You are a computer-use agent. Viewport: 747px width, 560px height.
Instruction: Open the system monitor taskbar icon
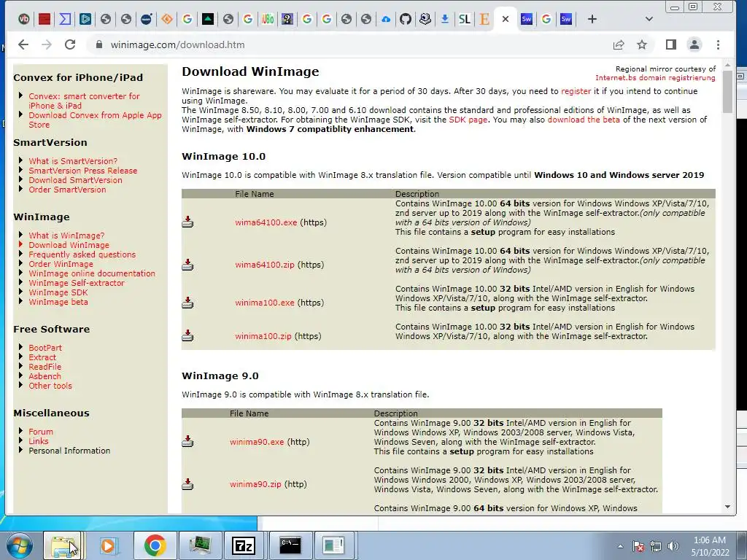[x=200, y=545]
